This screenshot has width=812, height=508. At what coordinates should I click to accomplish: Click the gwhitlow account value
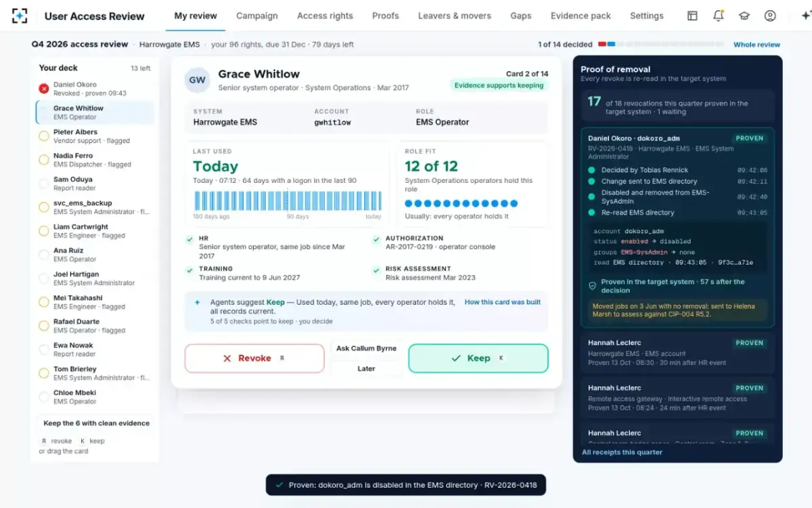[332, 123]
